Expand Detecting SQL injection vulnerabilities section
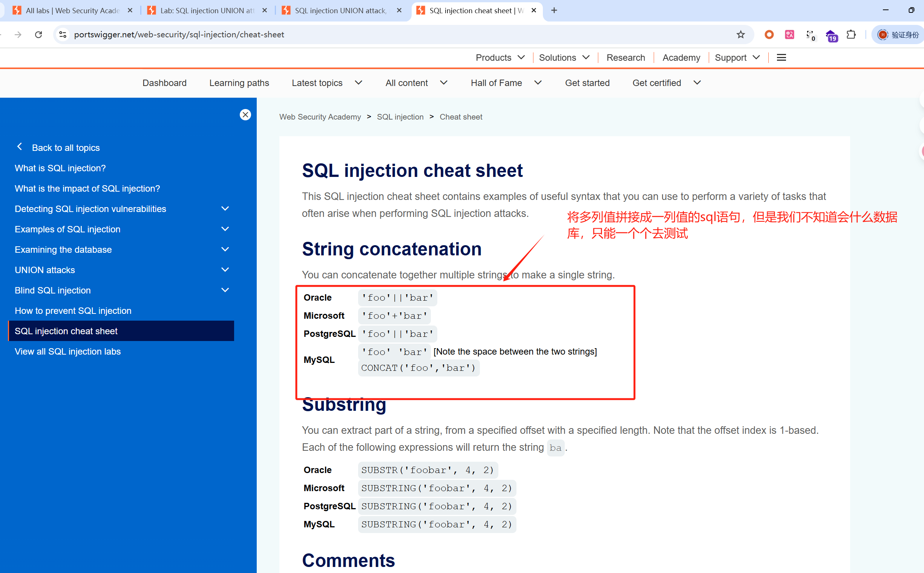This screenshot has width=924, height=573. 225,209
